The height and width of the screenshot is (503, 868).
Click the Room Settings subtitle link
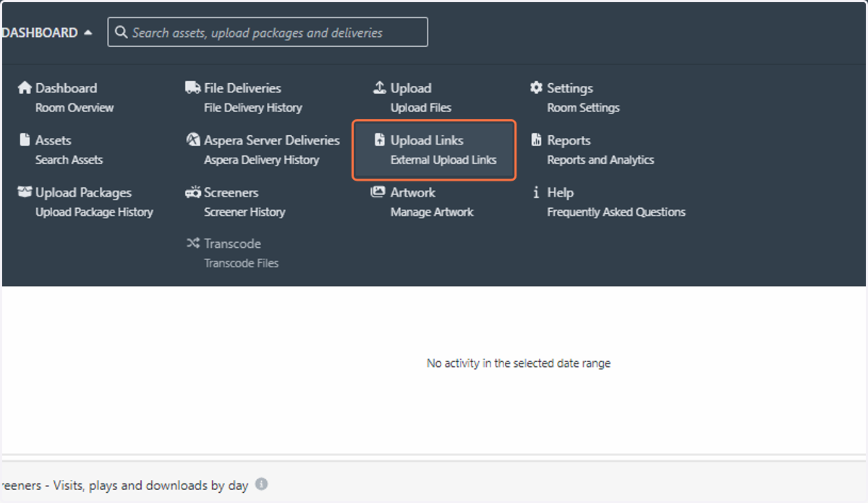tap(583, 108)
